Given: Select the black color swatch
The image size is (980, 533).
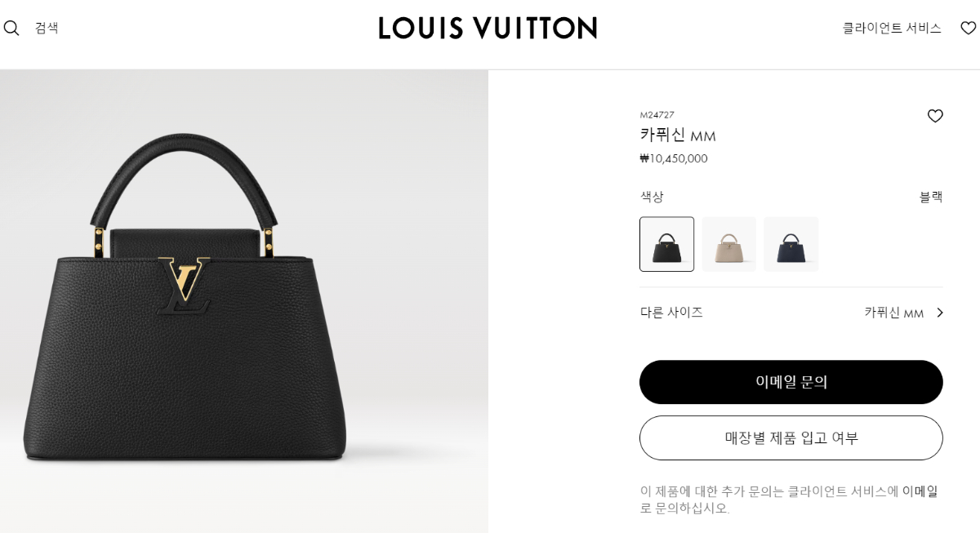Looking at the screenshot, I should point(666,244).
